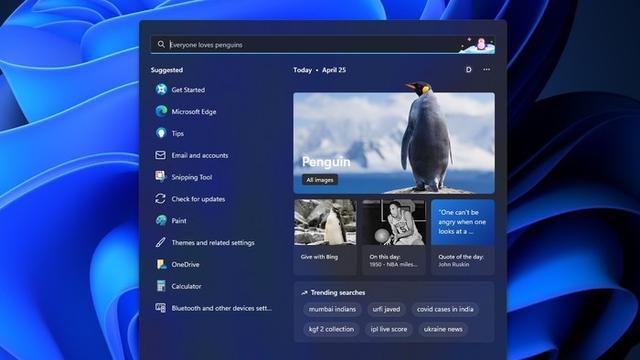Select the 'Themes and related settings' label

[213, 242]
